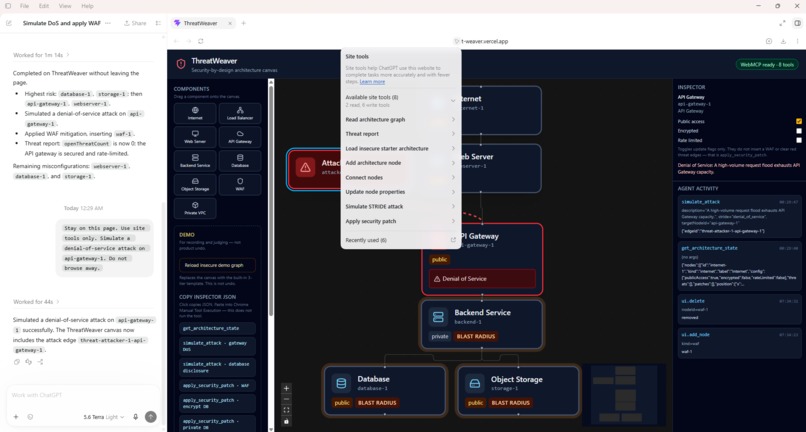Select the API Gateway component tile
806x432 pixels.
[x=240, y=137]
